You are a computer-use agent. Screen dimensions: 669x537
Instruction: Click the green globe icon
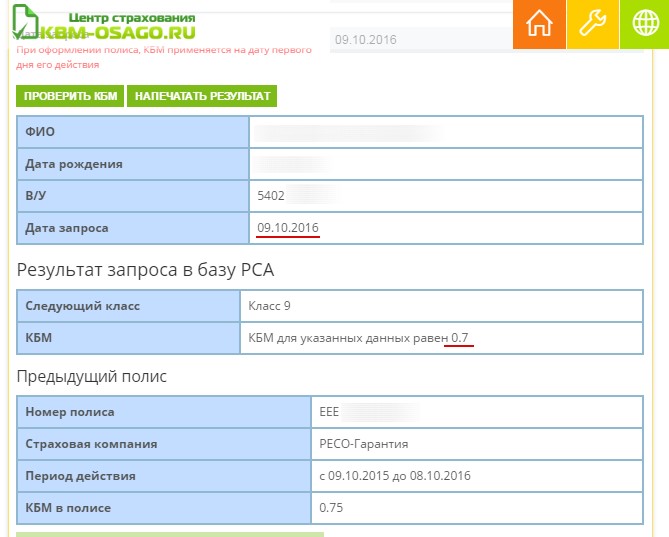pos(645,24)
